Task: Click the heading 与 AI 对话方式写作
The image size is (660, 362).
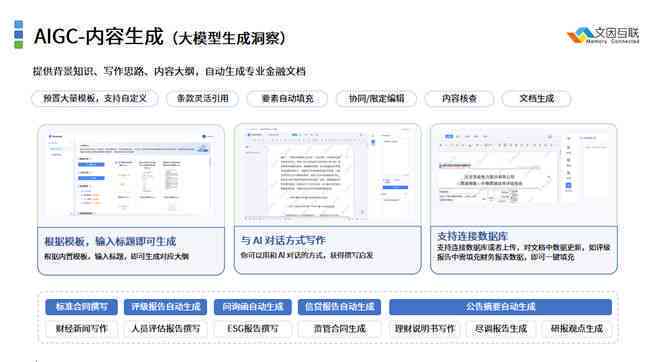Action: click(283, 240)
